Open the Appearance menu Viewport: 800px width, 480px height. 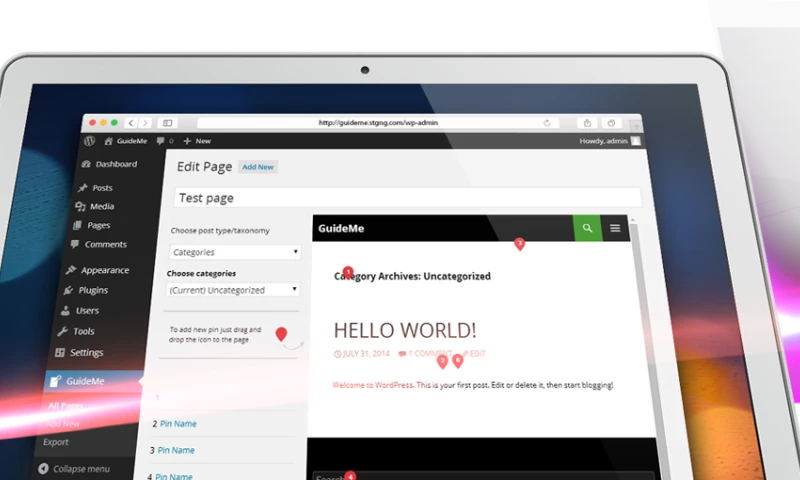click(x=97, y=270)
